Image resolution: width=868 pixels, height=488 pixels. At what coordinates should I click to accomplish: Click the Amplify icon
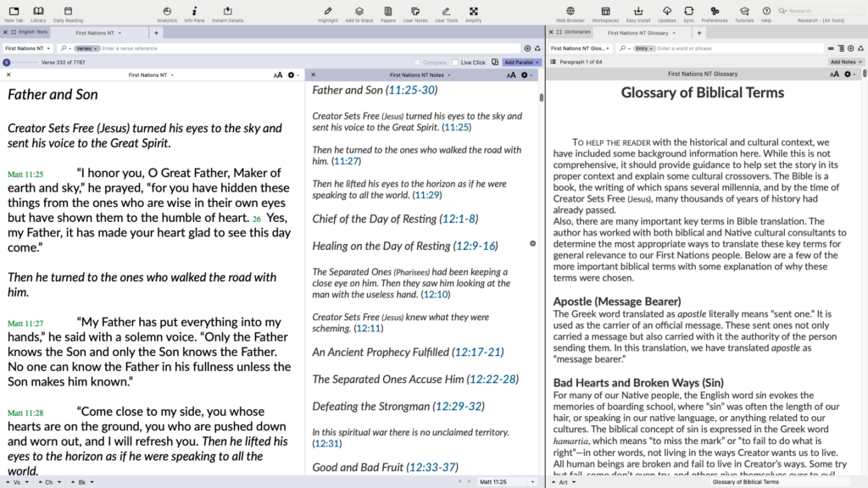click(473, 12)
